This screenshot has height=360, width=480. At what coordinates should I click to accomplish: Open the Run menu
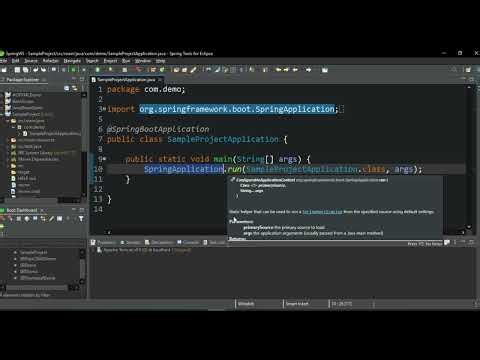(126, 61)
